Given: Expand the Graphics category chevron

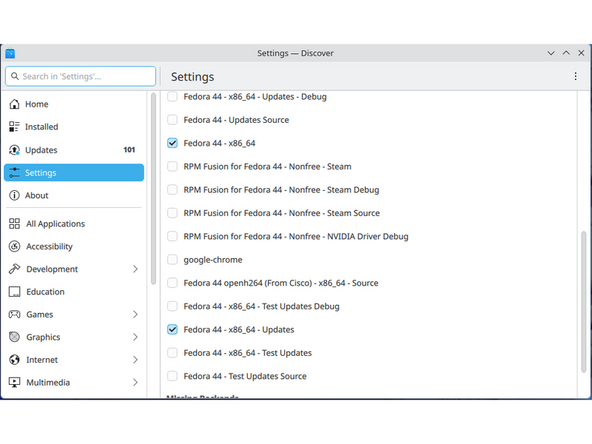Looking at the screenshot, I should 135,337.
